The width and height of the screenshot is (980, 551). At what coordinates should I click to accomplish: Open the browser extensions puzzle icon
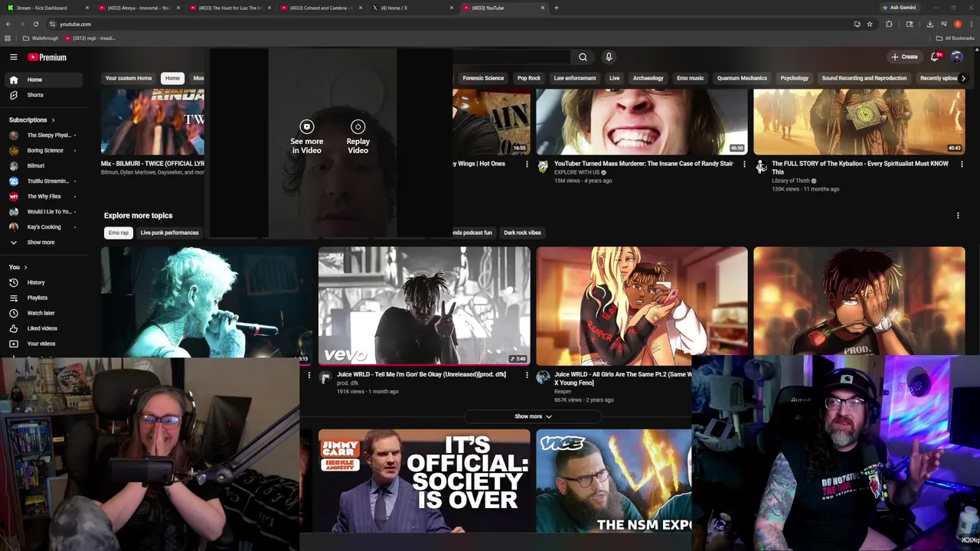889,24
